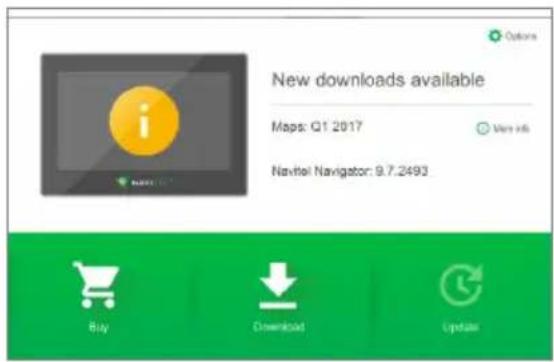This screenshot has height=362, width=554.
Task: Select the Buy label
Action: pyautogui.click(x=99, y=327)
